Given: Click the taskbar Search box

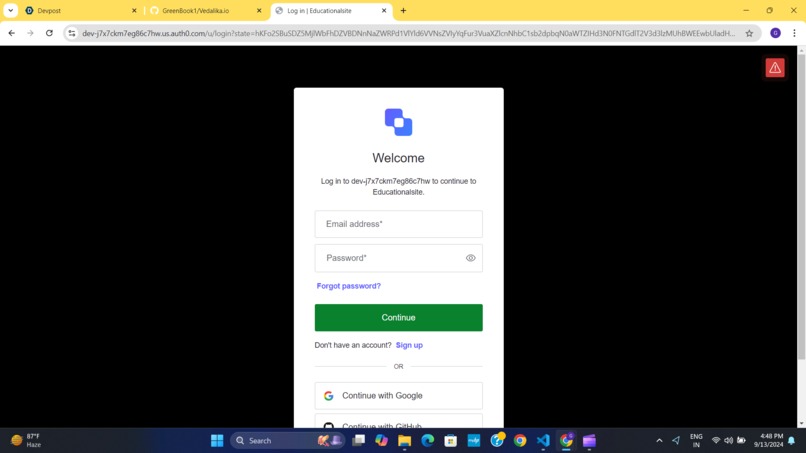Looking at the screenshot, I should click(288, 441).
